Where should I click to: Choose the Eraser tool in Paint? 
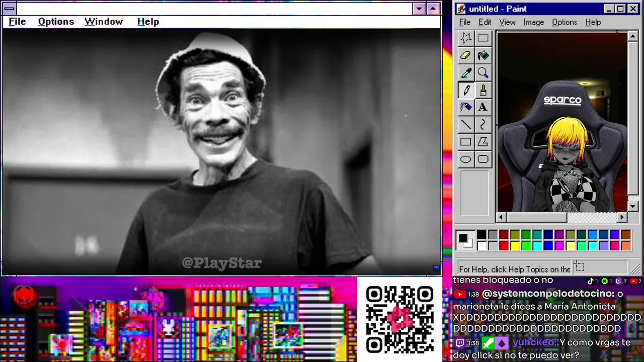point(466,55)
